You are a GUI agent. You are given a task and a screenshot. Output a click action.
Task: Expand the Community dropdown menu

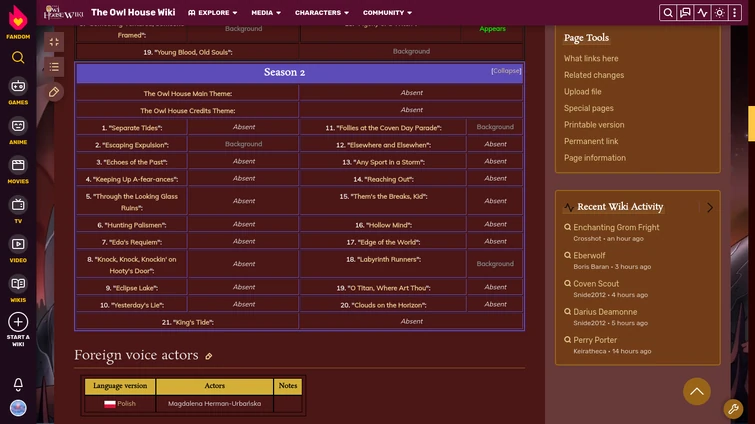pyautogui.click(x=387, y=13)
